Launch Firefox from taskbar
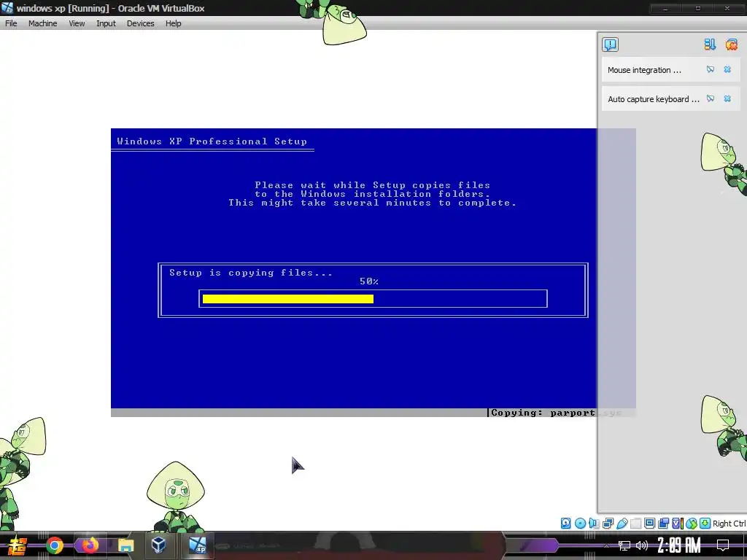 (x=90, y=545)
